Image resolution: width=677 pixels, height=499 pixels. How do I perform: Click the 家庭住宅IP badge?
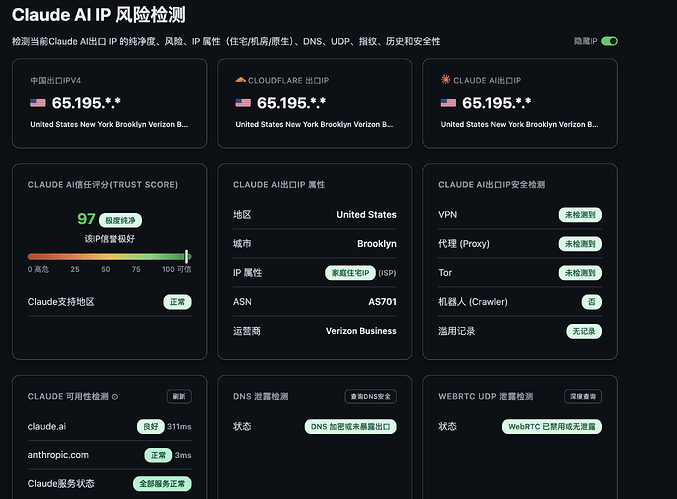pyautogui.click(x=350, y=273)
